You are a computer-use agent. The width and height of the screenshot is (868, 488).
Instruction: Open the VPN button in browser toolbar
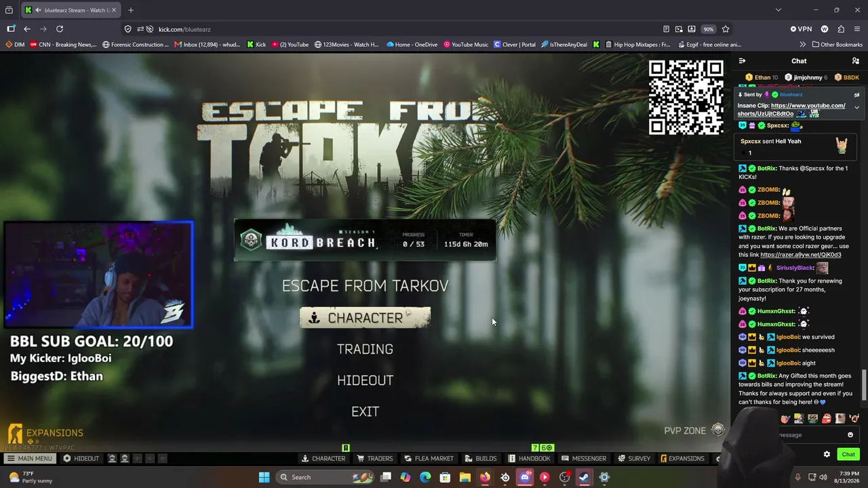point(801,29)
